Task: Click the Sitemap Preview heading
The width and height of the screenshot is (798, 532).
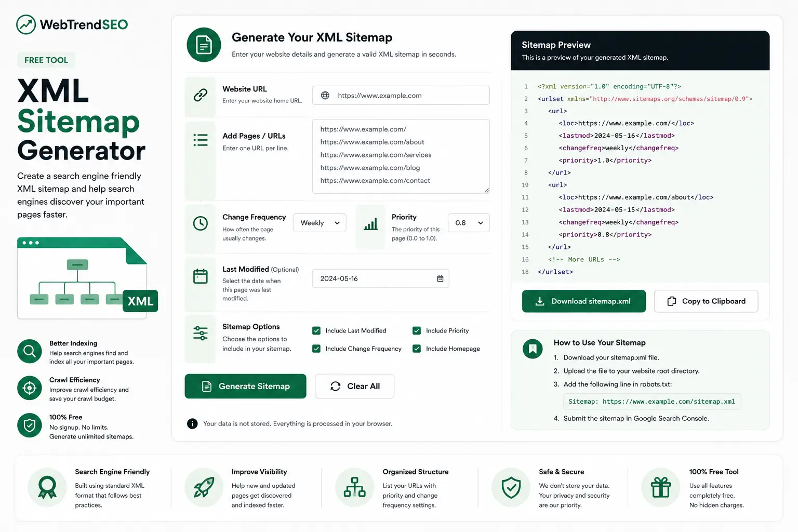Action: point(556,45)
